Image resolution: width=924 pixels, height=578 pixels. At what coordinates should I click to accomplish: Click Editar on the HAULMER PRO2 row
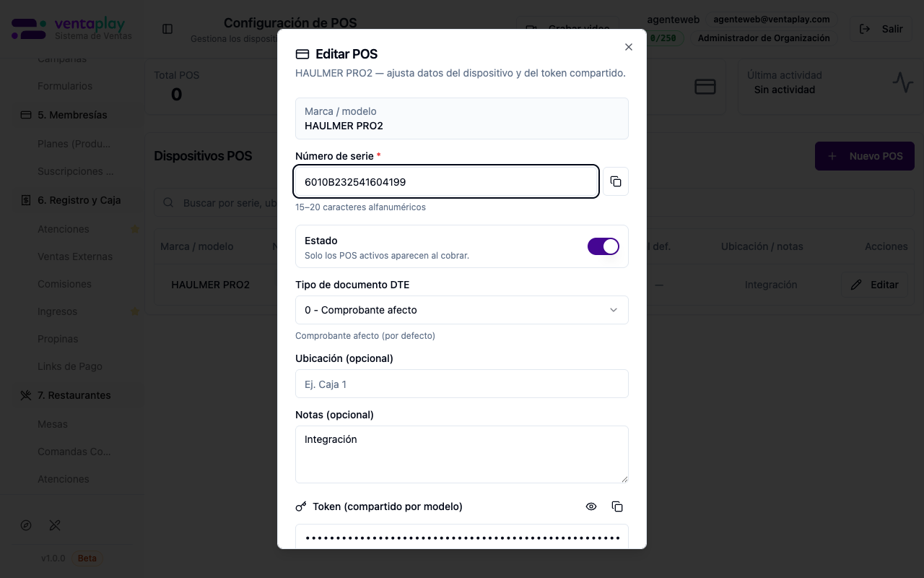coord(874,285)
